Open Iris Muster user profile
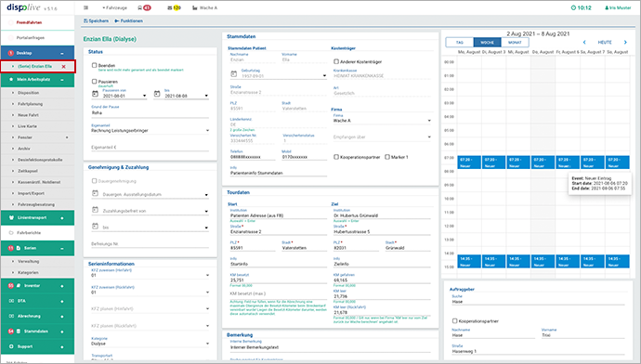This screenshot has height=364, width=641. pos(618,7)
